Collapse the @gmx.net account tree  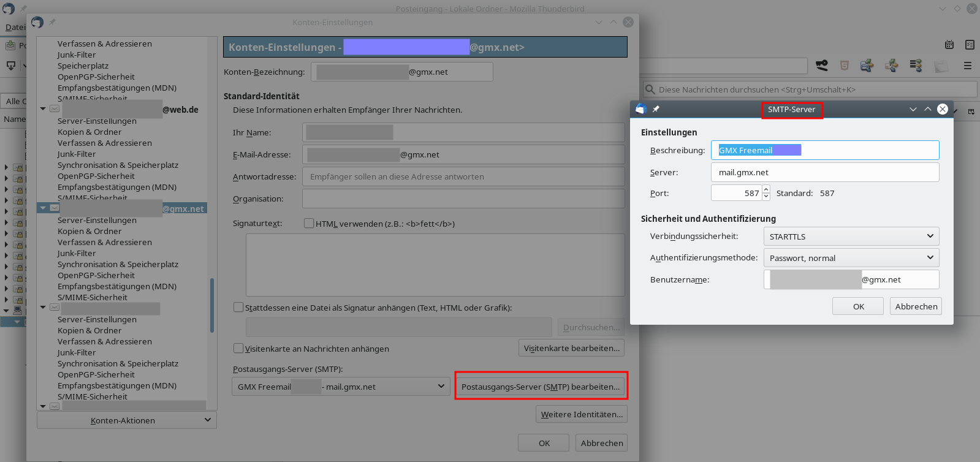pos(43,208)
